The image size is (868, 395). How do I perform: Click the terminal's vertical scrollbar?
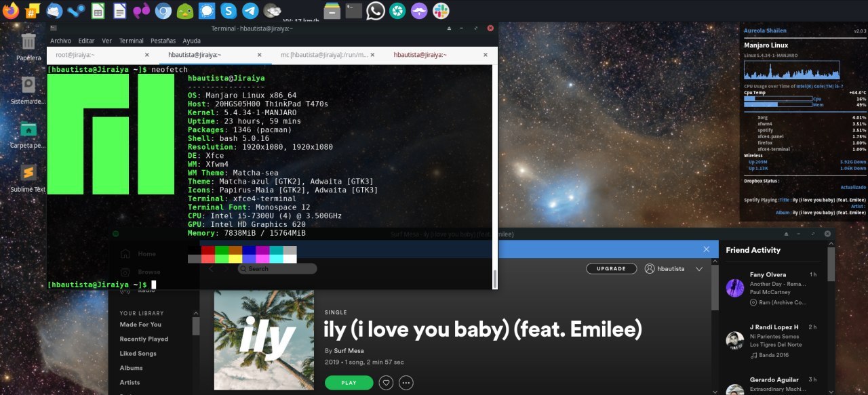(x=494, y=278)
